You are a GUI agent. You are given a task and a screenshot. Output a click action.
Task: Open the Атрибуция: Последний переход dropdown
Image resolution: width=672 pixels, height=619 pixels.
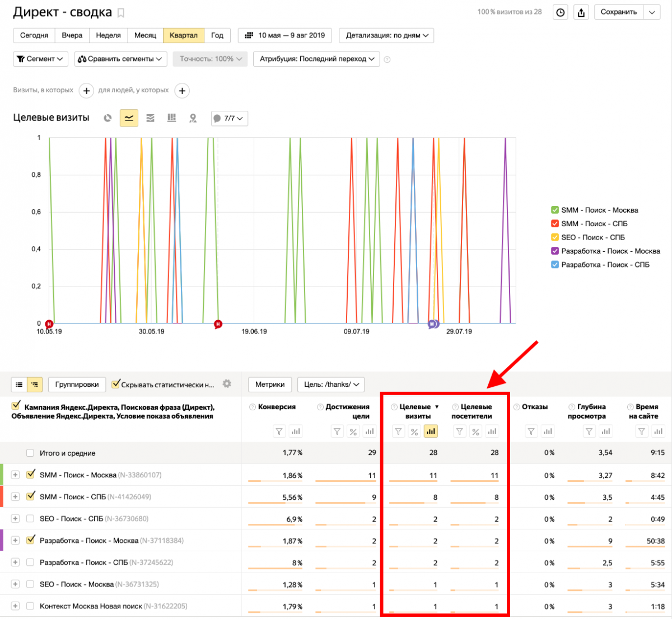(x=316, y=59)
